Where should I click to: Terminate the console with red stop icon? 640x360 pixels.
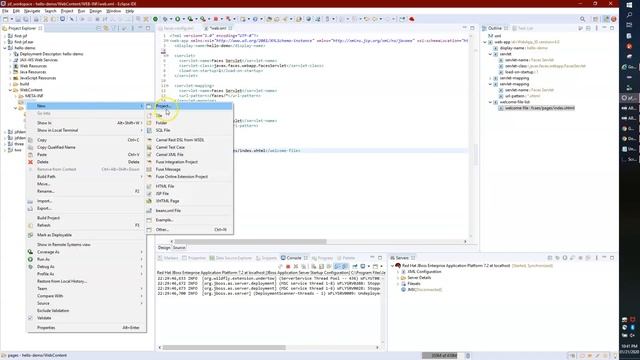tap(288, 266)
